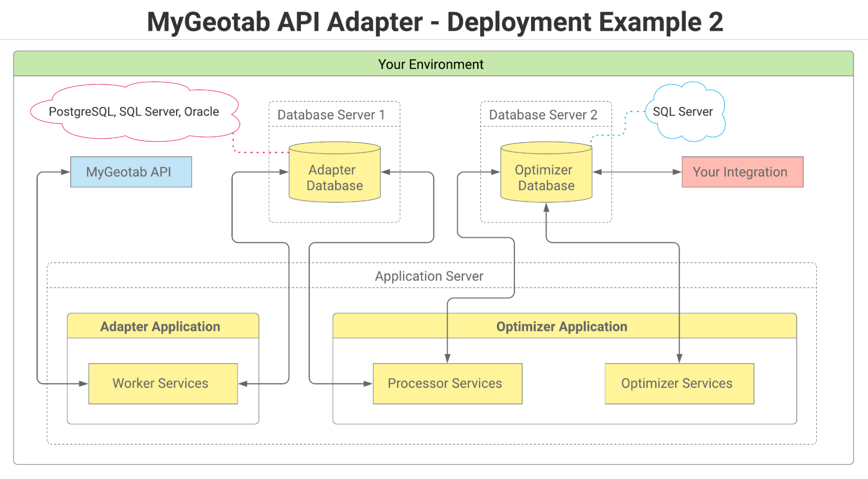Select the Optimizer Database cylinder icon

(x=546, y=173)
